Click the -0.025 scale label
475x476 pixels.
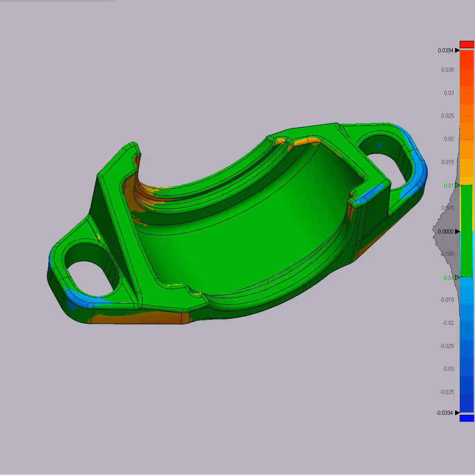[x=447, y=346]
